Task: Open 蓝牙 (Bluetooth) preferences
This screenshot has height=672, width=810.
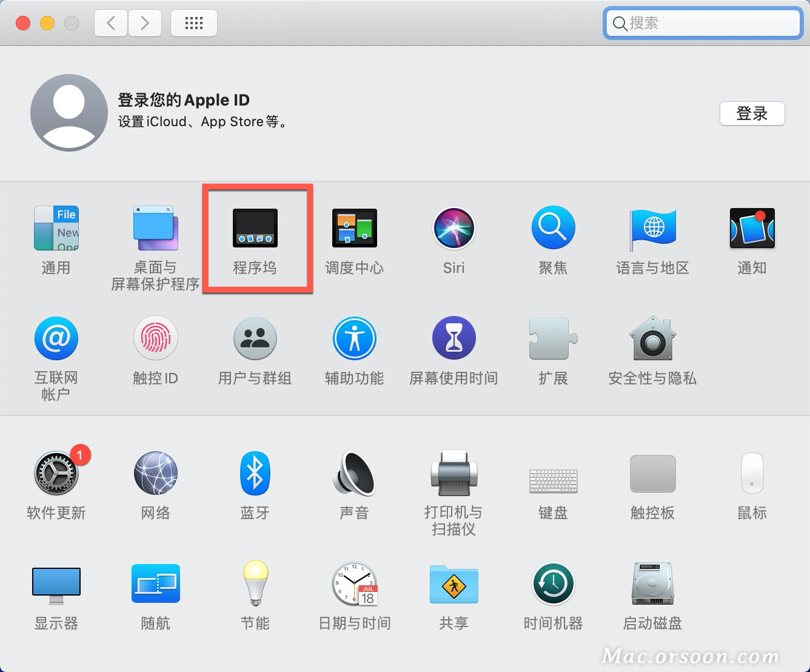Action: click(x=255, y=472)
